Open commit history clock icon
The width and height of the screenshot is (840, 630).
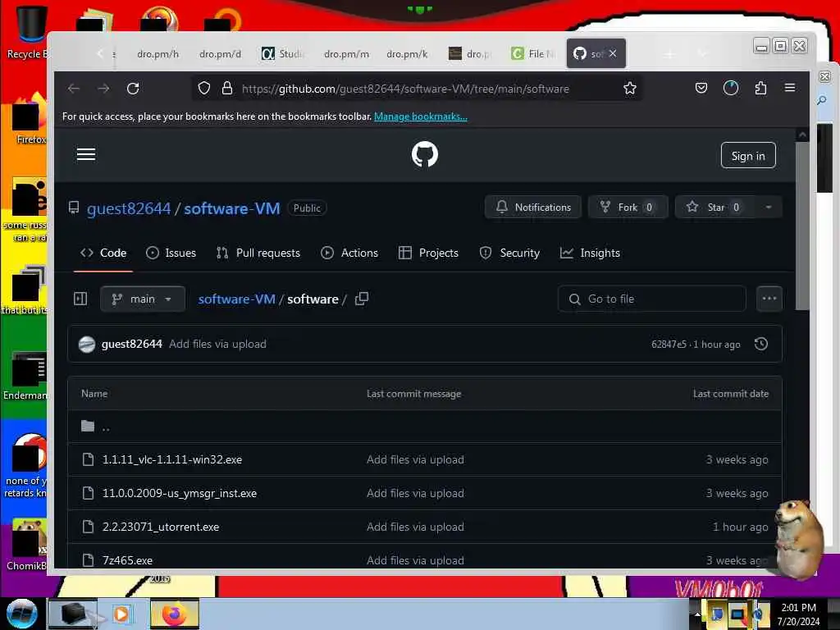point(761,344)
